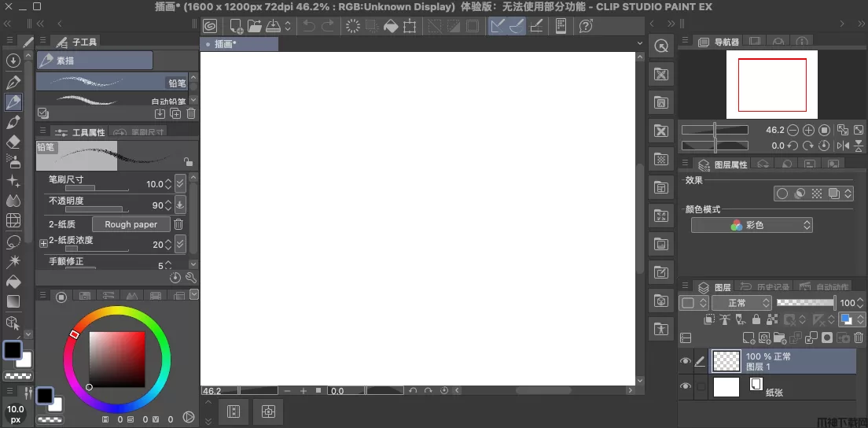Hide 图层 1 using its eye icon

tap(686, 361)
